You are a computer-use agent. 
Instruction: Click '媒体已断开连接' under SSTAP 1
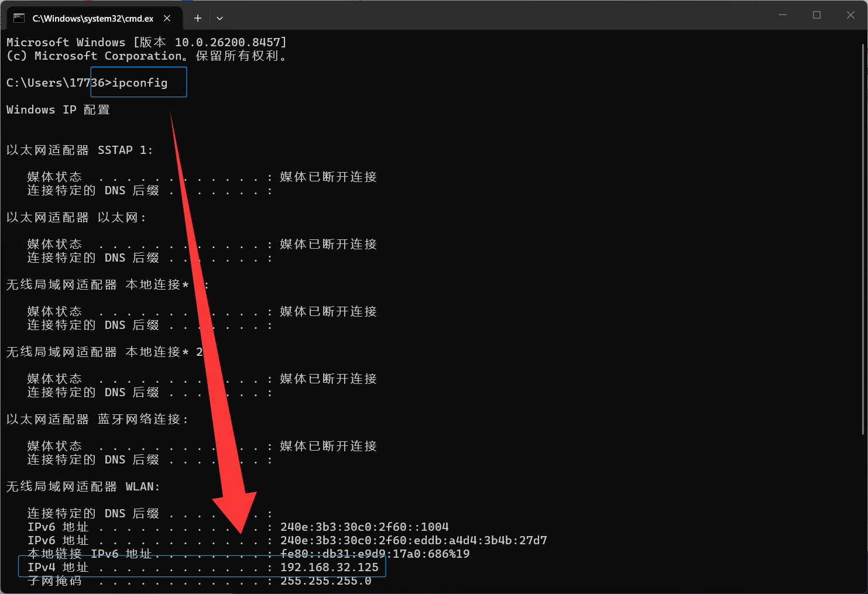(x=328, y=177)
